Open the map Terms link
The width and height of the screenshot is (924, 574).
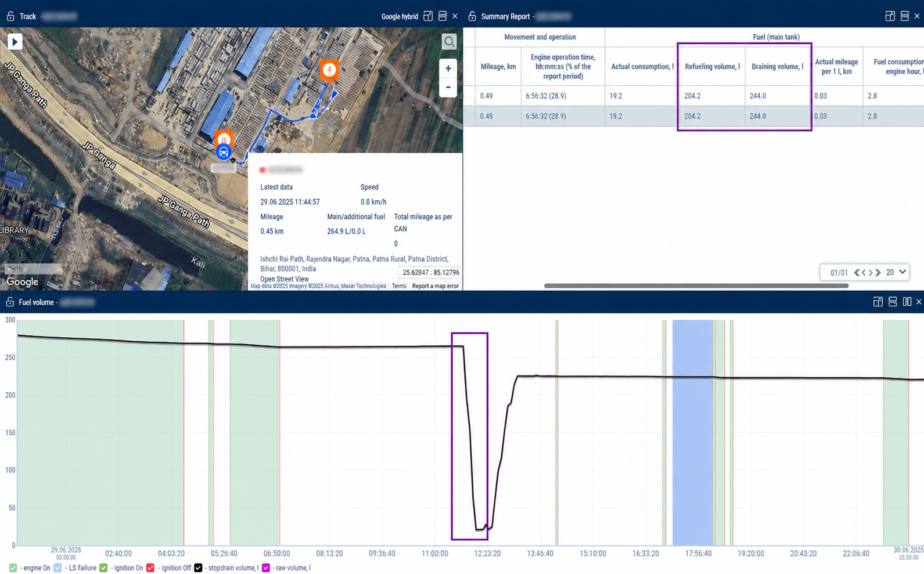click(x=399, y=286)
